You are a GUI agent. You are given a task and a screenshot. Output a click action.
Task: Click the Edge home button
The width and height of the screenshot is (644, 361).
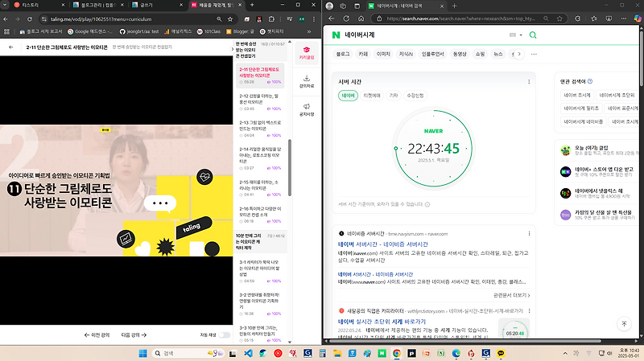pyautogui.click(x=361, y=18)
